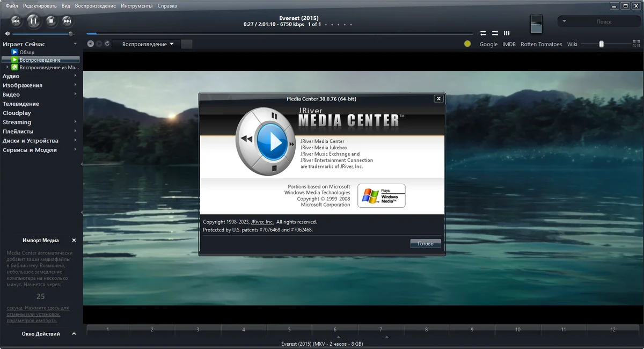
Task: Expand Сервисы и Модули section
Action: (x=75, y=150)
